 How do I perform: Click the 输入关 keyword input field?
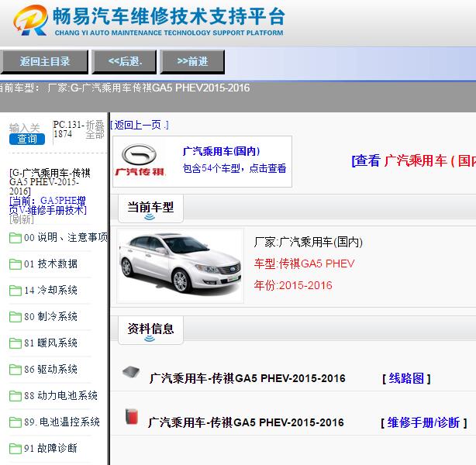pos(25,127)
